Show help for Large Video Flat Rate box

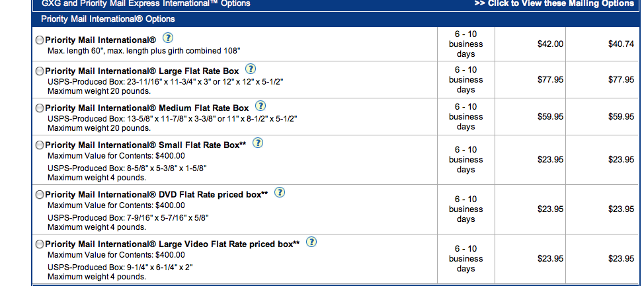(311, 242)
